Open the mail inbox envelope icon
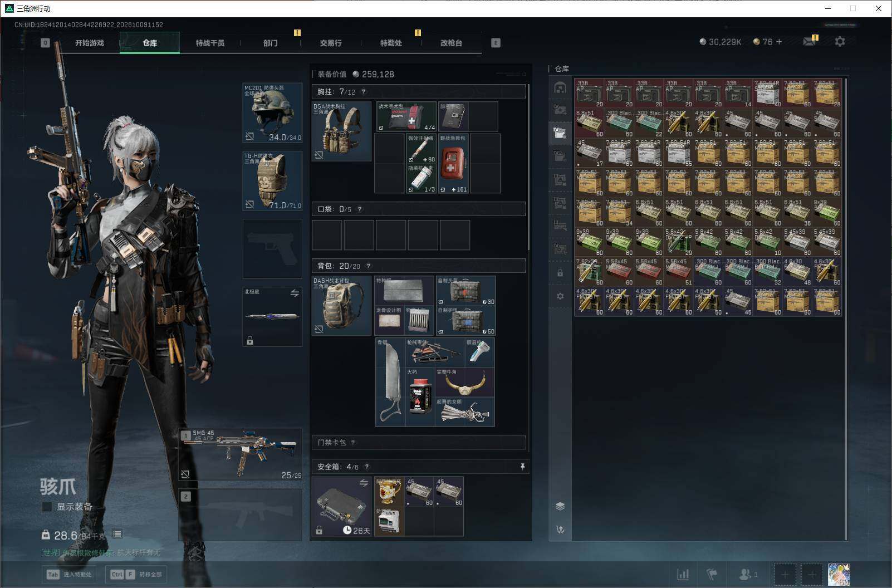892x588 pixels. coord(809,42)
